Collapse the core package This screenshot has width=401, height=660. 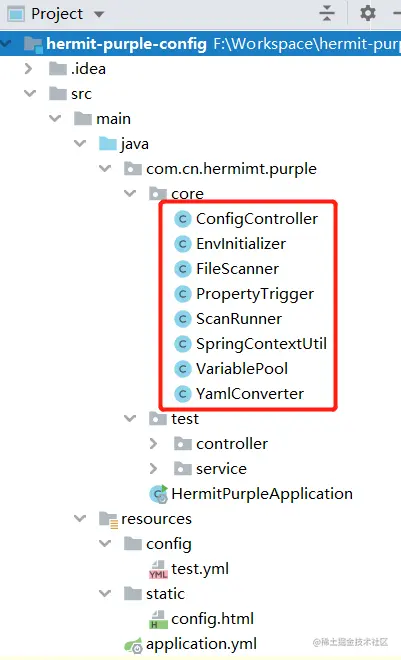[x=130, y=193]
